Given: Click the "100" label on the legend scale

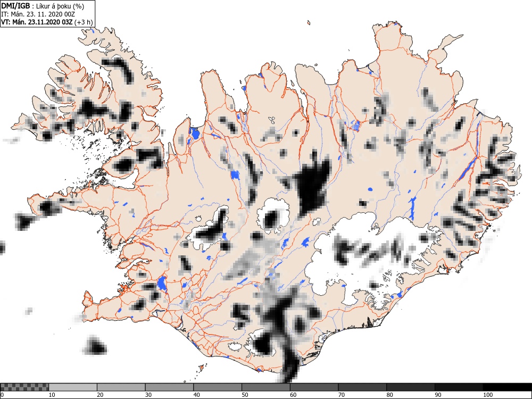Looking at the screenshot, I should pyautogui.click(x=487, y=395).
